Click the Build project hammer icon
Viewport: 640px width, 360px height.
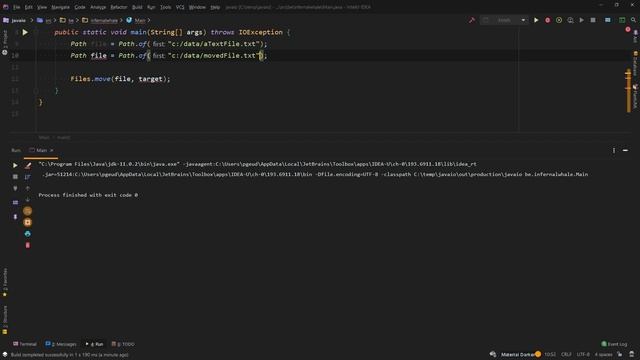472,20
